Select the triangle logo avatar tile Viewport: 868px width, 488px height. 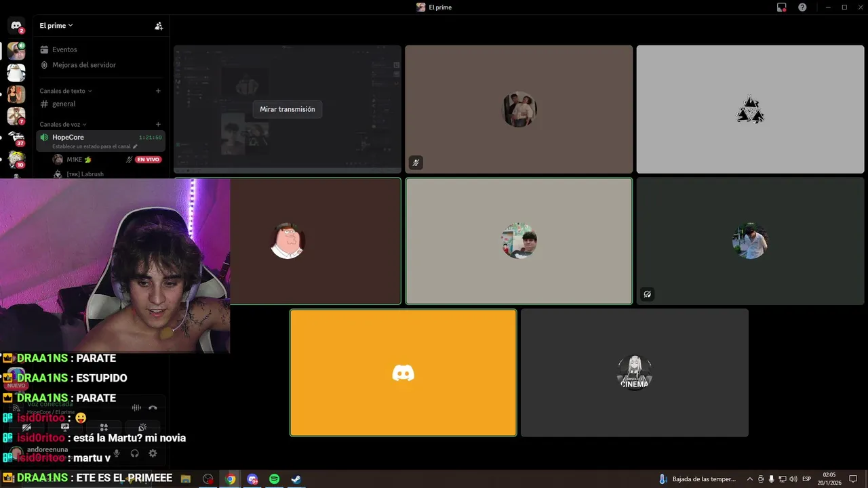click(x=750, y=109)
